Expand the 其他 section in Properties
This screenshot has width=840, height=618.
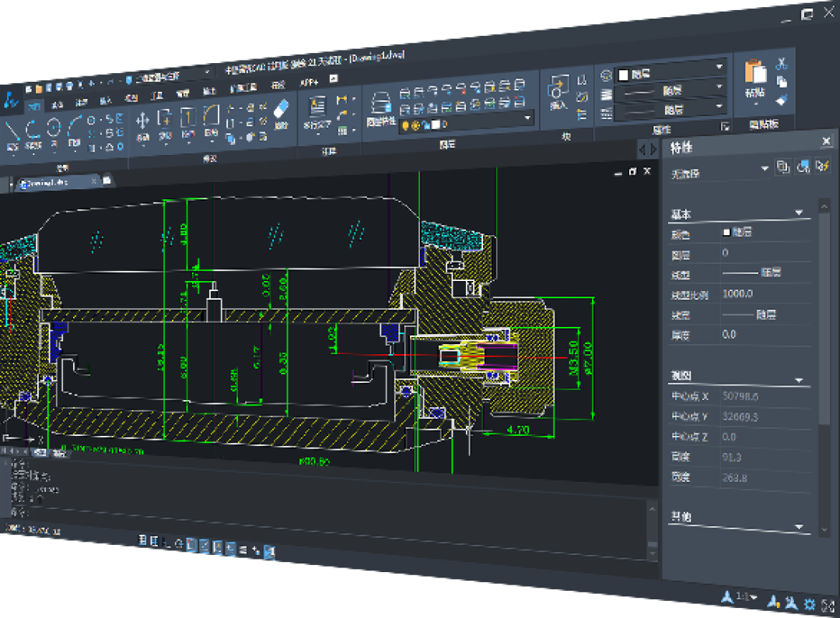[x=799, y=526]
